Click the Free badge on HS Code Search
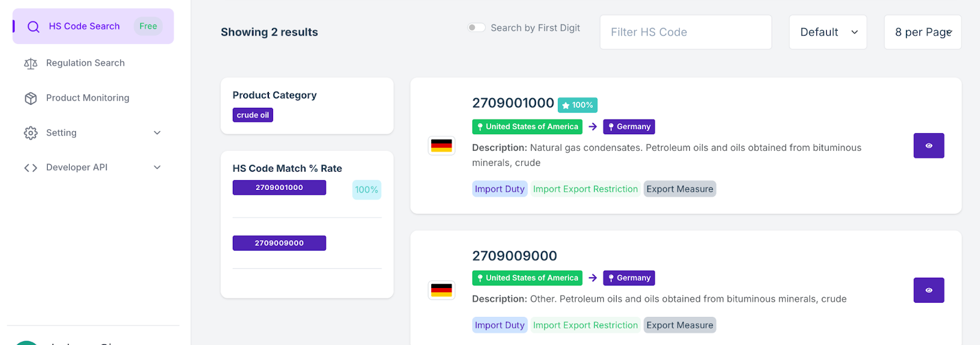 [x=148, y=26]
